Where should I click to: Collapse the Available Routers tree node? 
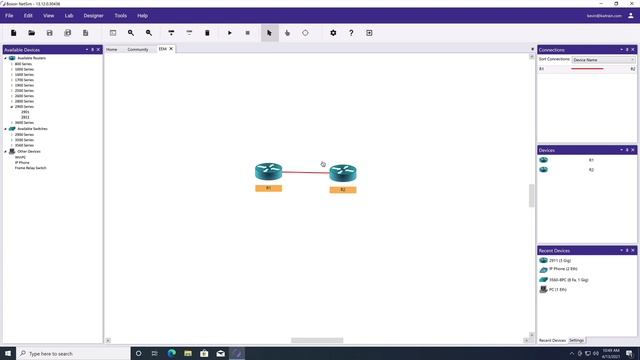(x=6, y=58)
